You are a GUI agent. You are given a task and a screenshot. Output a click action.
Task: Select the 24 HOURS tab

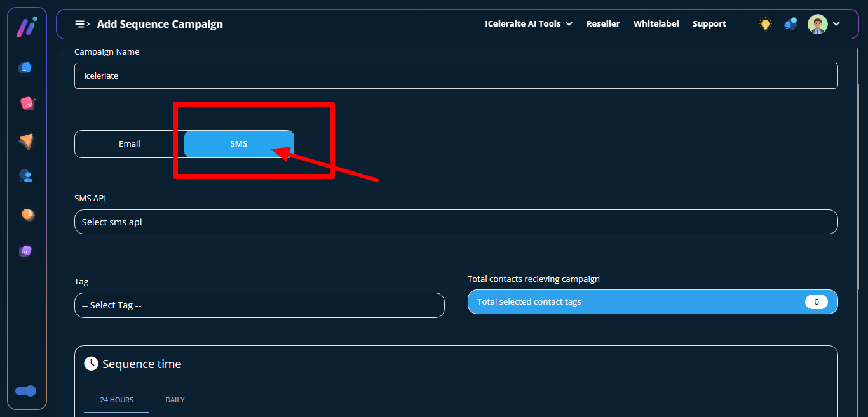pos(117,400)
